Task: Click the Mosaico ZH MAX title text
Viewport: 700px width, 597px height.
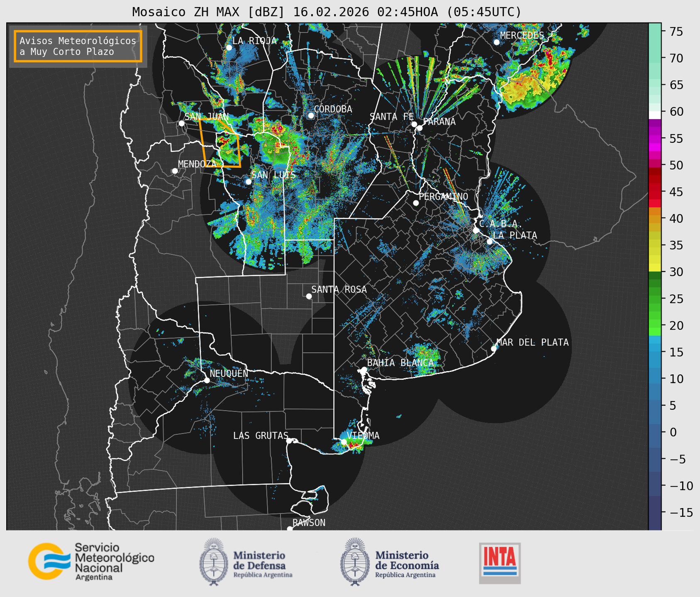Action: (326, 12)
